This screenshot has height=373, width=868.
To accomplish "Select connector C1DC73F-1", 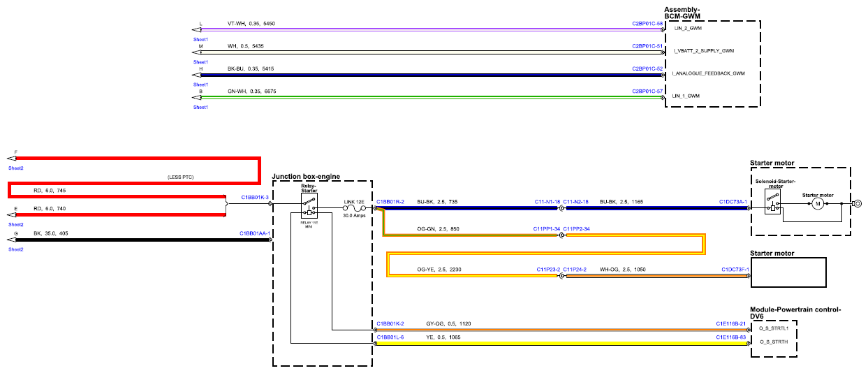I will point(735,270).
